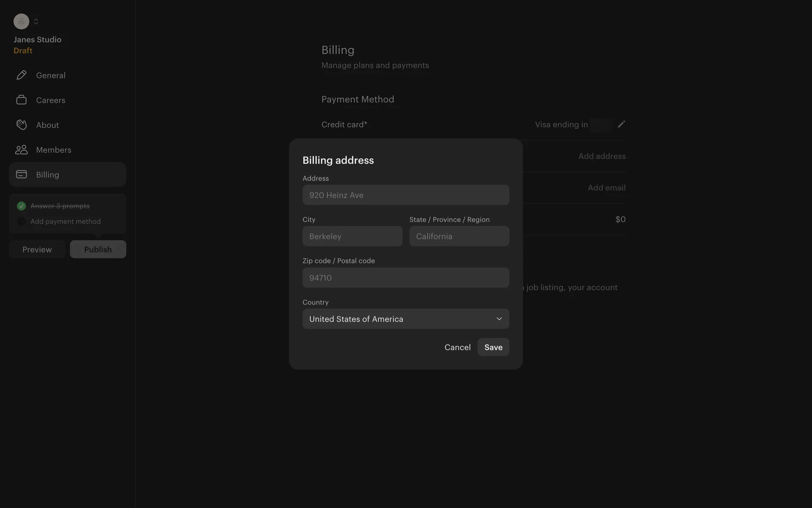Click the General pencil icon
This screenshot has width=812, height=508.
click(21, 75)
